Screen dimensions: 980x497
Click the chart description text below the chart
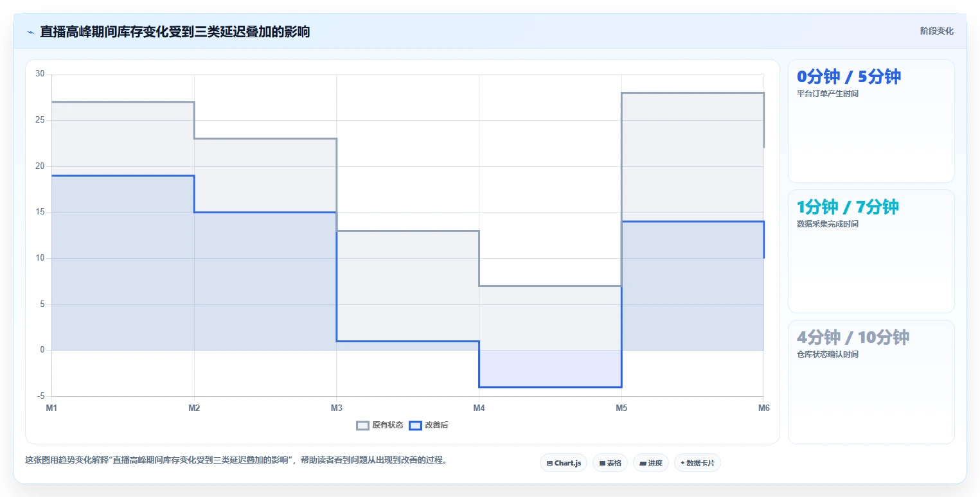coord(236,460)
